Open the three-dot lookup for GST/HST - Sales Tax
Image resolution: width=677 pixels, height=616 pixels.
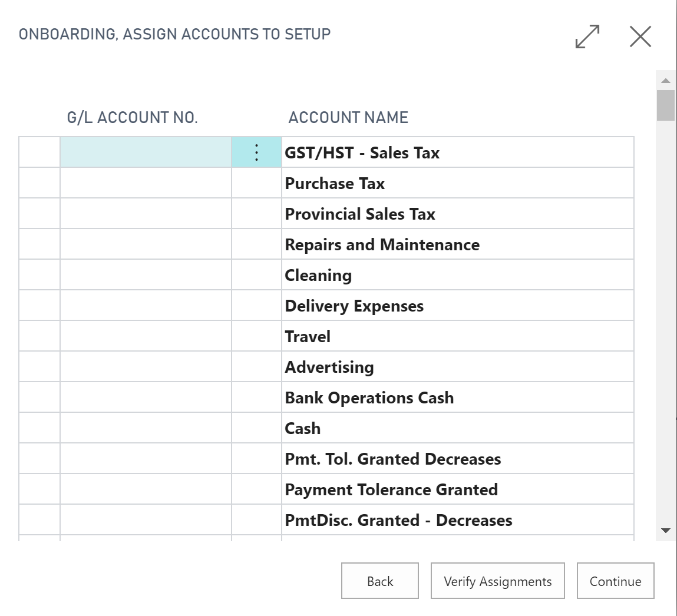256,153
